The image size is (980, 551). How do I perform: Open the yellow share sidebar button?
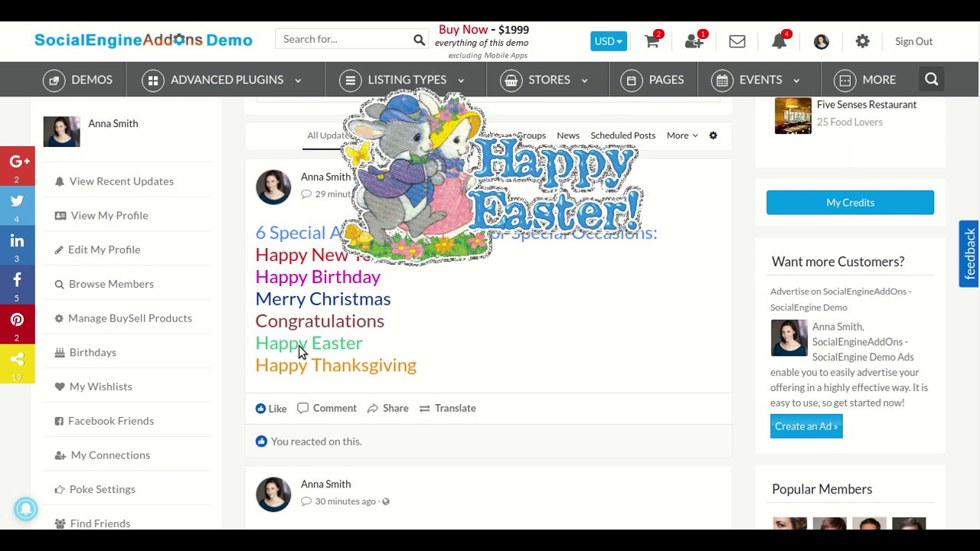coord(18,364)
